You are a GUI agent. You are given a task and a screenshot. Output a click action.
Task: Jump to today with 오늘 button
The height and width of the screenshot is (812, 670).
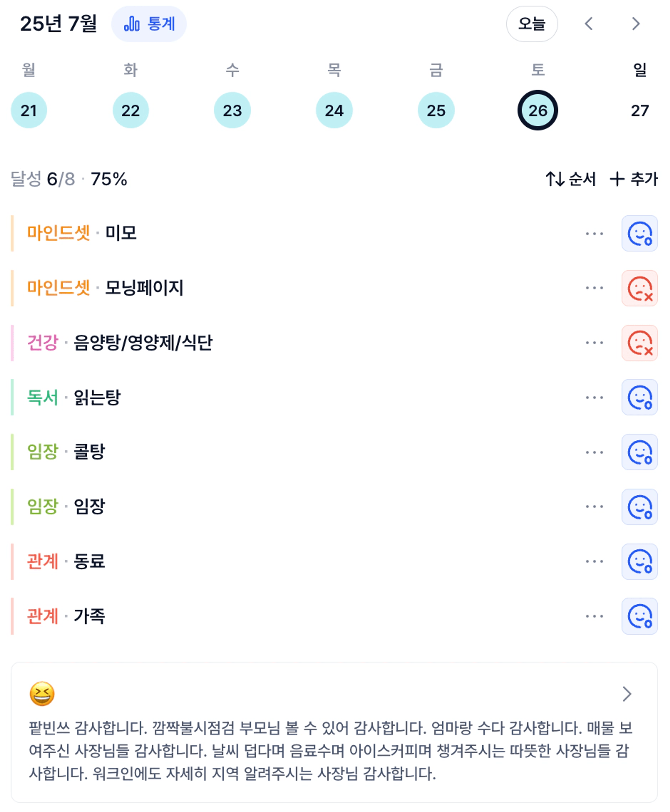[x=532, y=24]
